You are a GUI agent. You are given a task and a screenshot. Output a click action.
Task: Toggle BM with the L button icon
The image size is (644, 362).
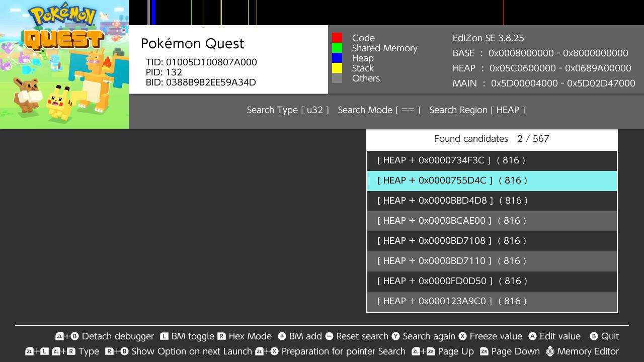tap(164, 336)
